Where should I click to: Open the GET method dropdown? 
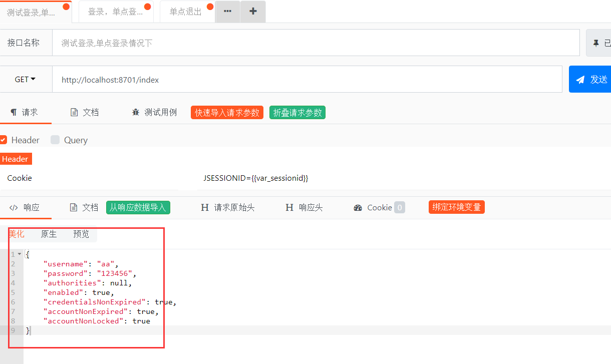[25, 79]
